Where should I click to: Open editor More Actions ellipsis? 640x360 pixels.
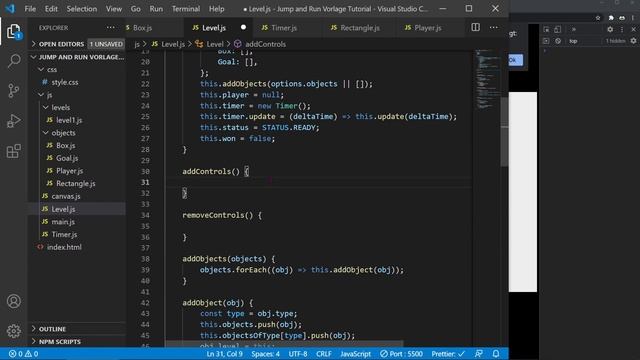tap(494, 27)
